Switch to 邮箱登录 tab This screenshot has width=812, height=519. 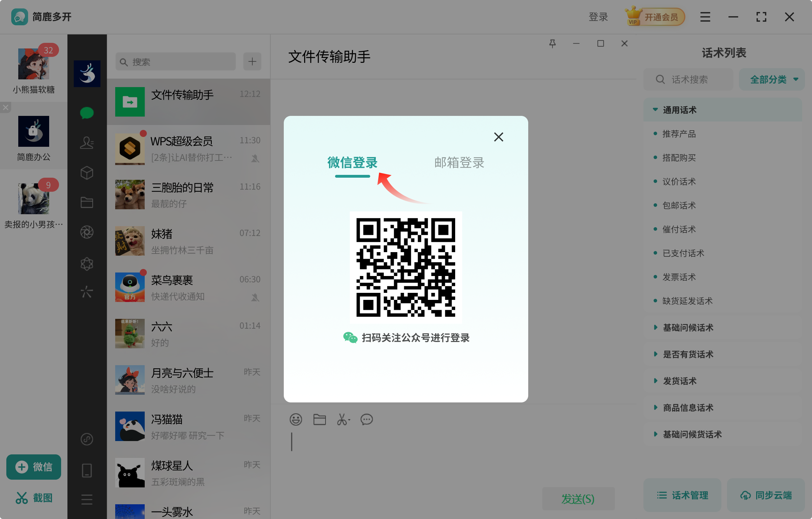(x=459, y=163)
